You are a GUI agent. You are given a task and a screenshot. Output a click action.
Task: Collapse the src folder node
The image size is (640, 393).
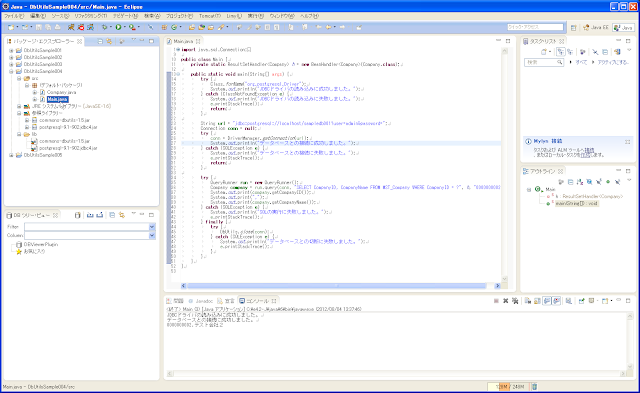point(19,78)
